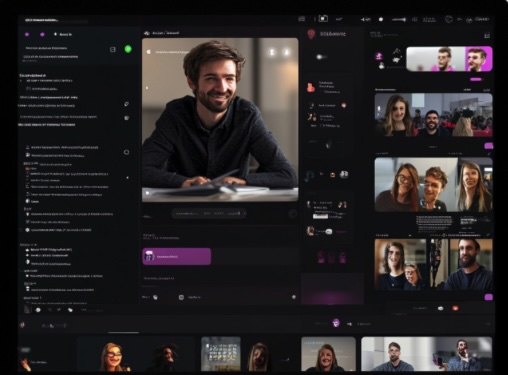Image resolution: width=508 pixels, height=375 pixels.
Task: Open the pill-shaped selector under main video
Action: 209,213
